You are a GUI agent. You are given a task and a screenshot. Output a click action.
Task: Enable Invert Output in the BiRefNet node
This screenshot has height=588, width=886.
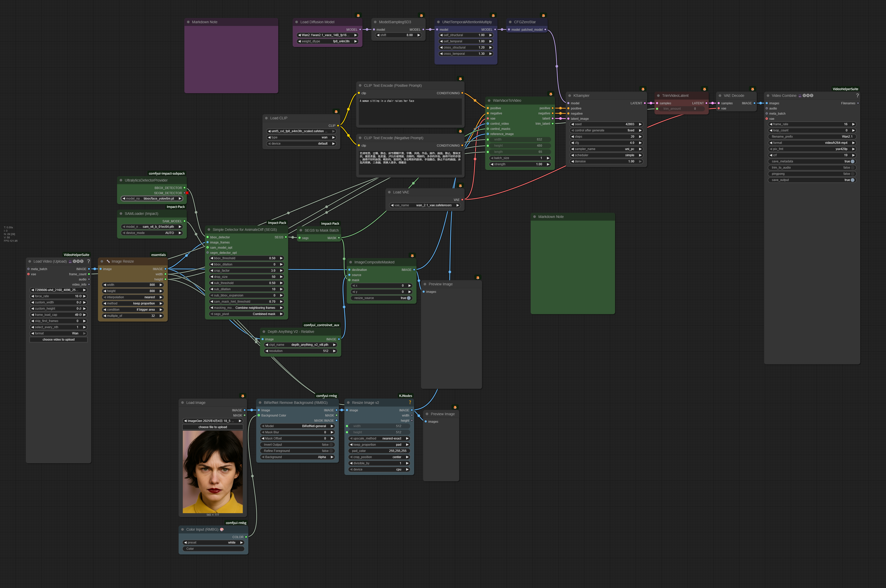(331, 445)
